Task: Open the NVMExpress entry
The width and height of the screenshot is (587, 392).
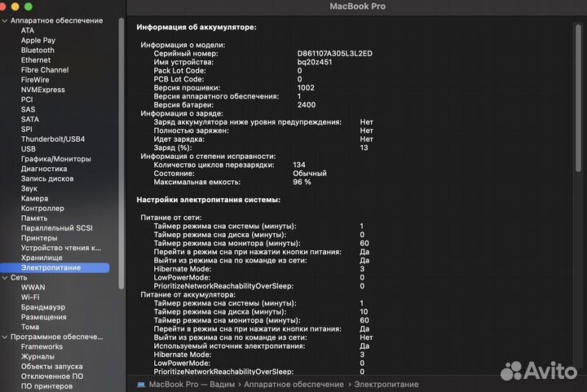Action: 42,90
